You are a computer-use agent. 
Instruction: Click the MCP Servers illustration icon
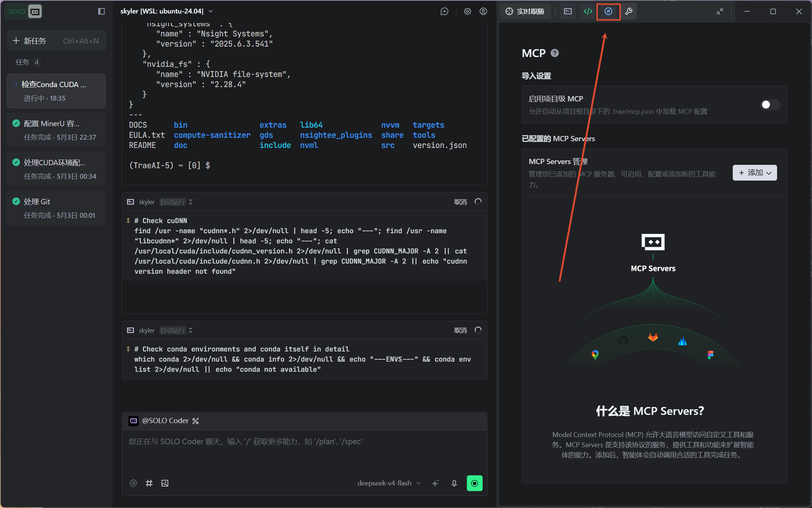(653, 242)
